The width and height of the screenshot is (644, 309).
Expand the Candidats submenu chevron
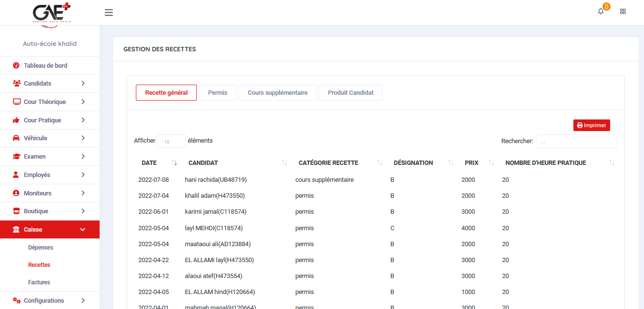click(x=83, y=83)
